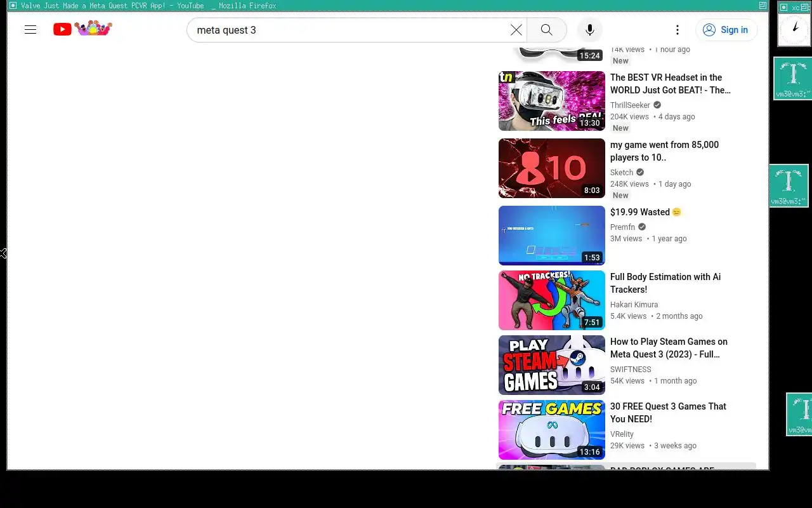
Task: Open the No Trackers 7:51 thumbnail
Action: click(552, 300)
